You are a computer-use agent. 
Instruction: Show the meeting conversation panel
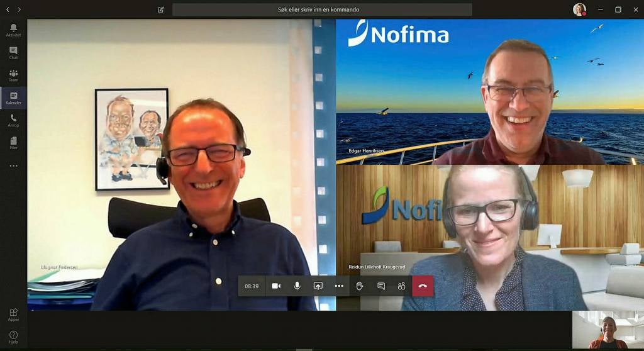pyautogui.click(x=381, y=286)
